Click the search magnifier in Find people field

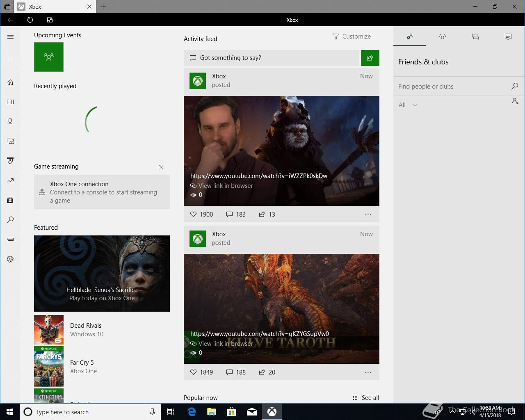pyautogui.click(x=515, y=86)
